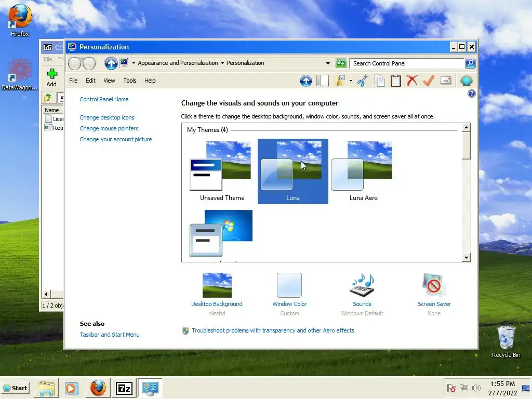Open the View menu

(x=109, y=81)
